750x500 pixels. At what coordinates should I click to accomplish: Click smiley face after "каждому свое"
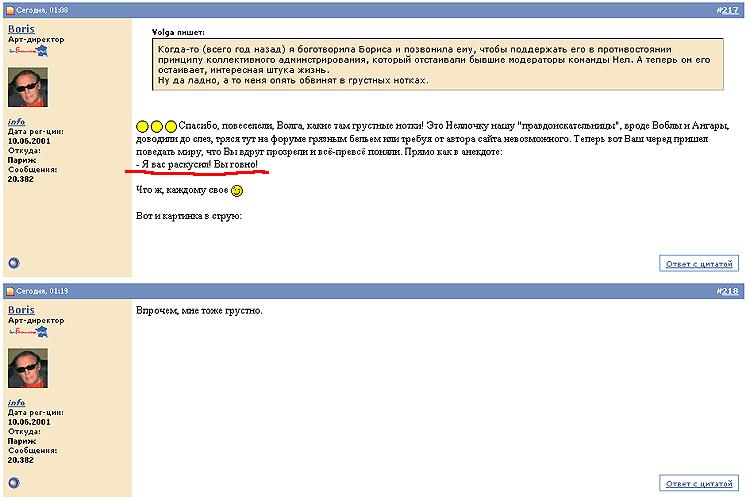(237, 190)
